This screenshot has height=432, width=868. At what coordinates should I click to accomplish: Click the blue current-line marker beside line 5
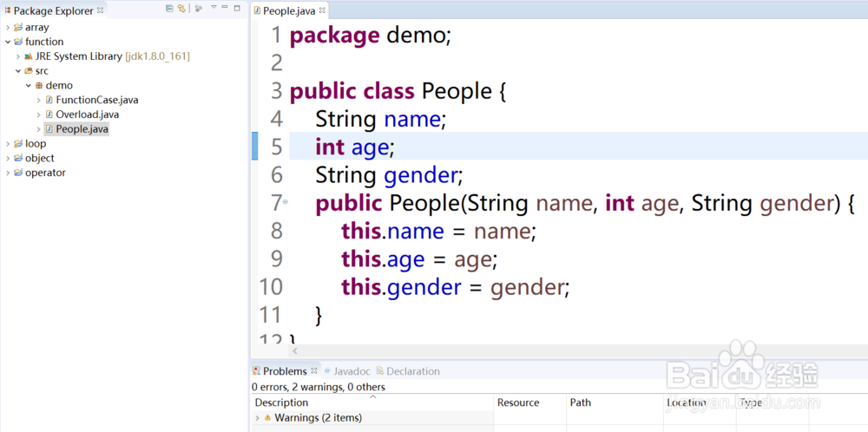[x=254, y=147]
